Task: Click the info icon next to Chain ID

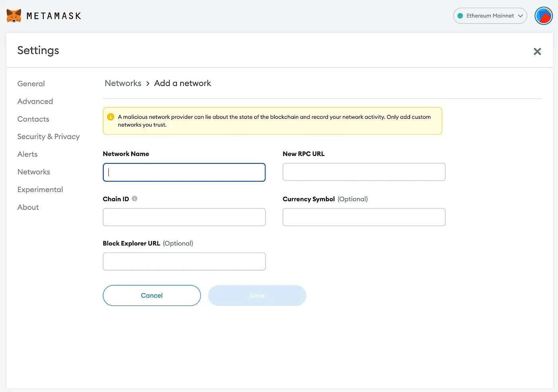Action: tap(135, 198)
